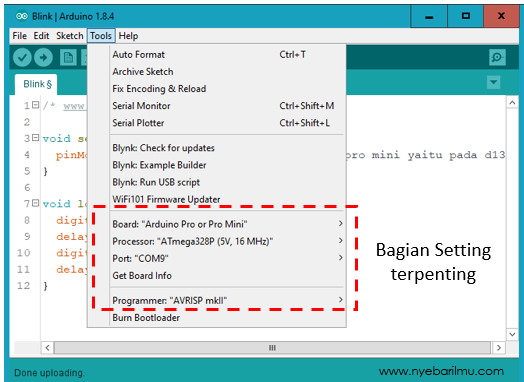Click the horizontal scrollbar right arrow
The image size is (524, 382).
click(x=499, y=348)
